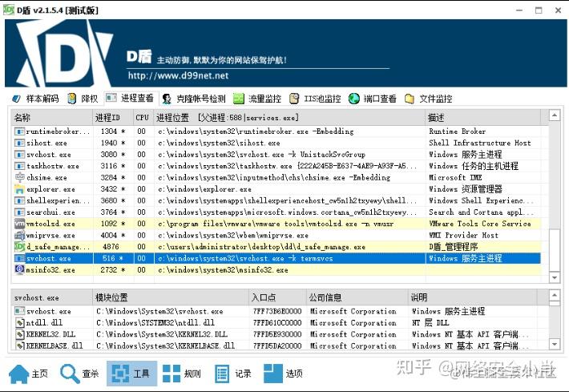Select the runtimebroker process row
Viewport: 569px width, 392px height.
coord(276,131)
